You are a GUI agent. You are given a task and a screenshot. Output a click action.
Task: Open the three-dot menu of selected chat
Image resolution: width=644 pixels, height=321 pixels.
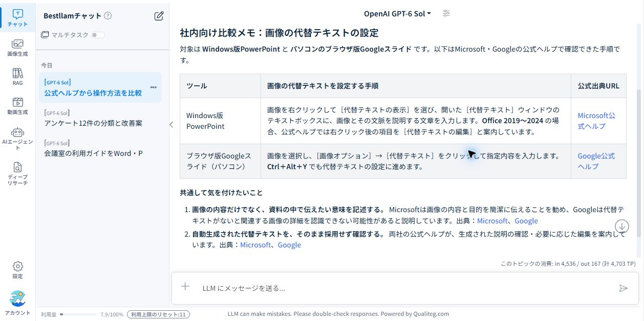(x=154, y=87)
